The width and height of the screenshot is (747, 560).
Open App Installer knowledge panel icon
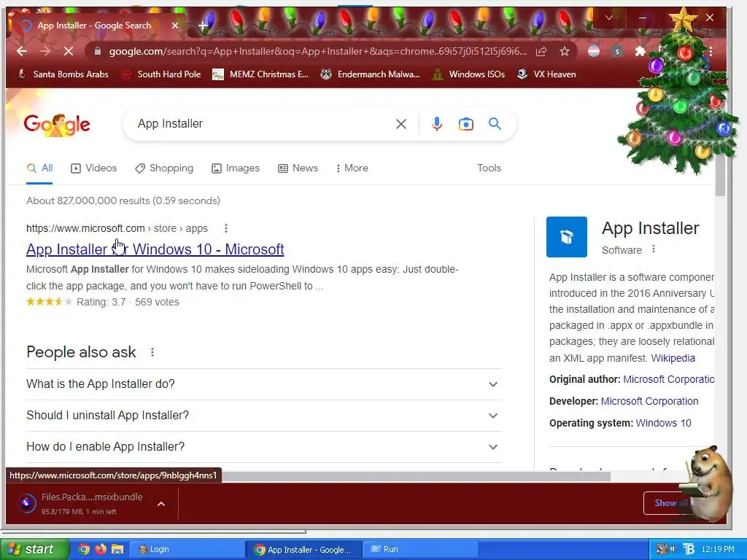click(566, 237)
